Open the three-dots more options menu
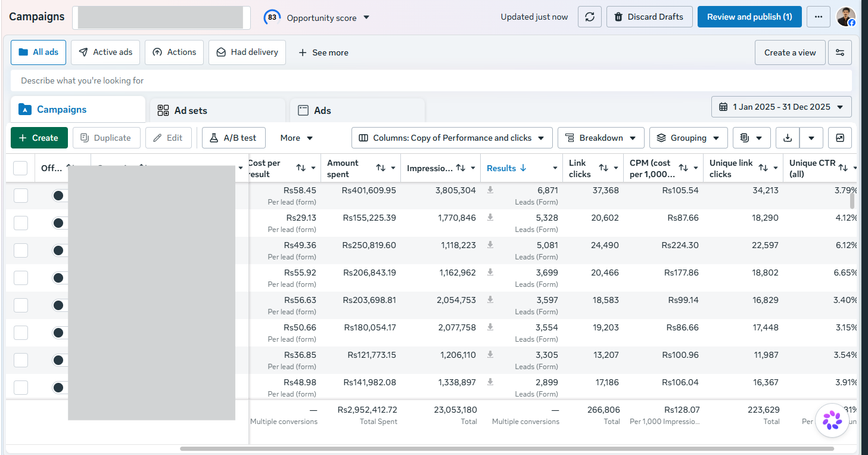 tap(819, 17)
